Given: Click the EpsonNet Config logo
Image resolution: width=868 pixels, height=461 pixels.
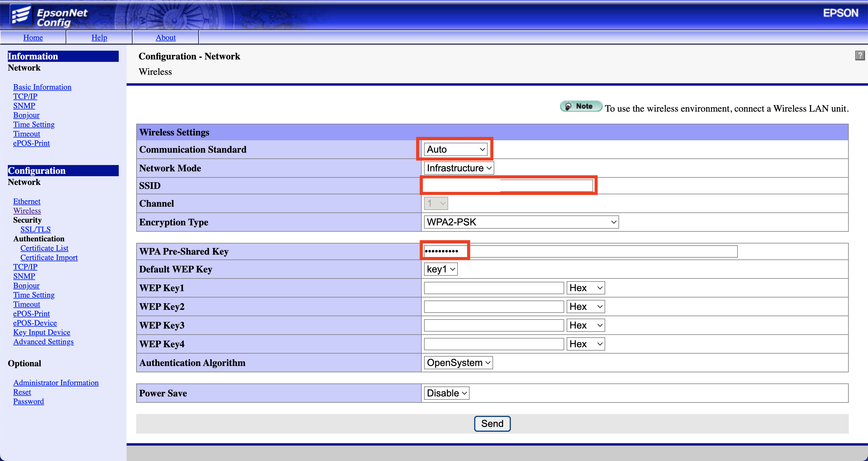Looking at the screenshot, I should (x=49, y=16).
